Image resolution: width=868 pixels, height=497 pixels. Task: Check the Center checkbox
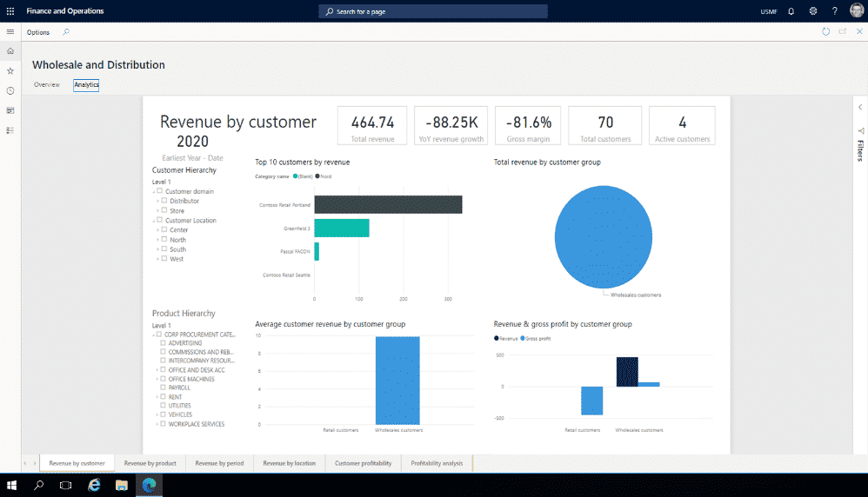[164, 229]
